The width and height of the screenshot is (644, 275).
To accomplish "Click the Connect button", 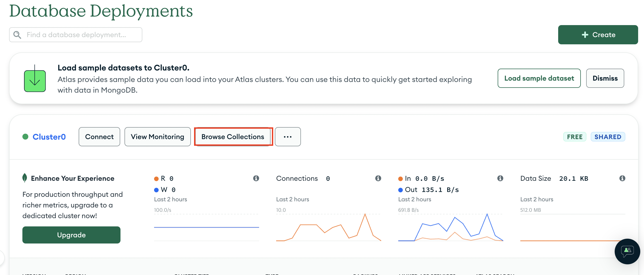I will click(99, 137).
